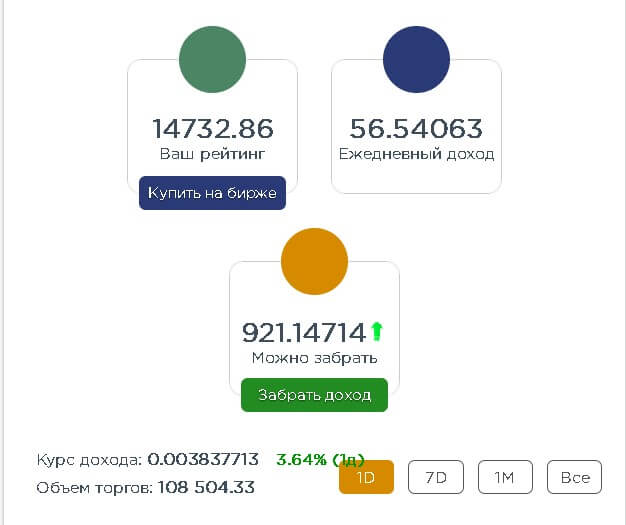Click the 'Ваш рейтинг' label
This screenshot has height=525, width=626.
pyautogui.click(x=212, y=154)
